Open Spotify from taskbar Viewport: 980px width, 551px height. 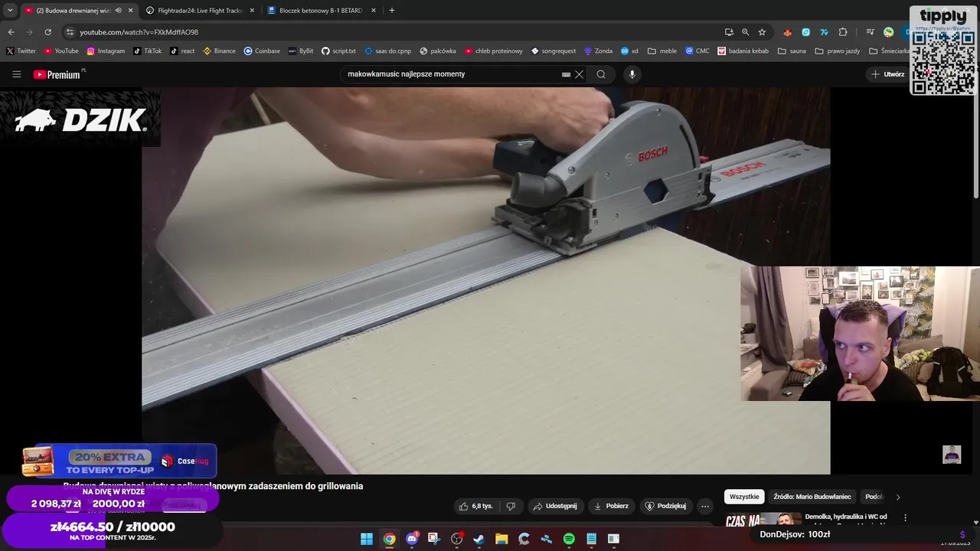tap(569, 539)
